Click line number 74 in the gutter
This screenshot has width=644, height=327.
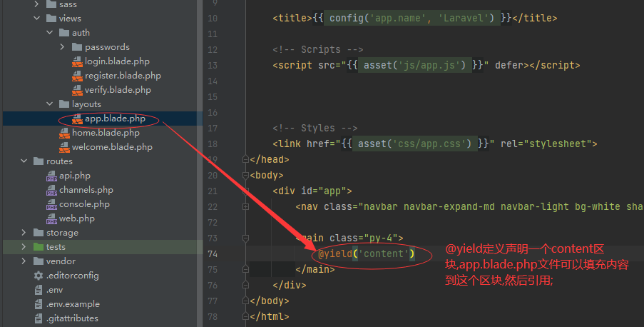pos(213,254)
